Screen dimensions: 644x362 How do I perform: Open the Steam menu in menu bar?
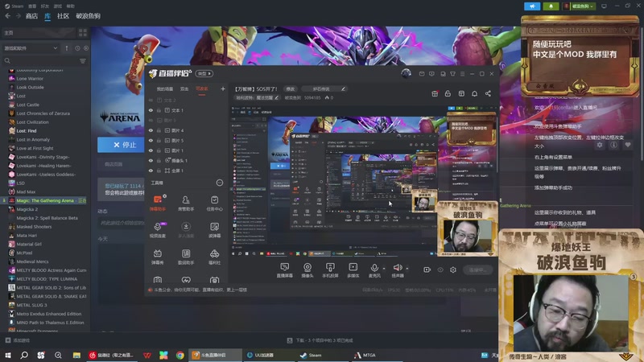point(14,6)
